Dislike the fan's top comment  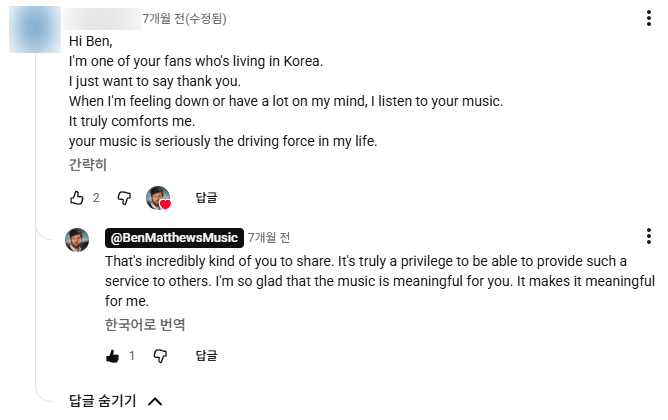[124, 198]
